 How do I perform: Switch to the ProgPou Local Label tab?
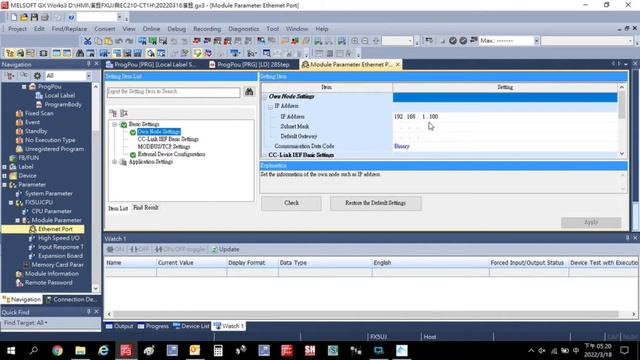tap(151, 64)
